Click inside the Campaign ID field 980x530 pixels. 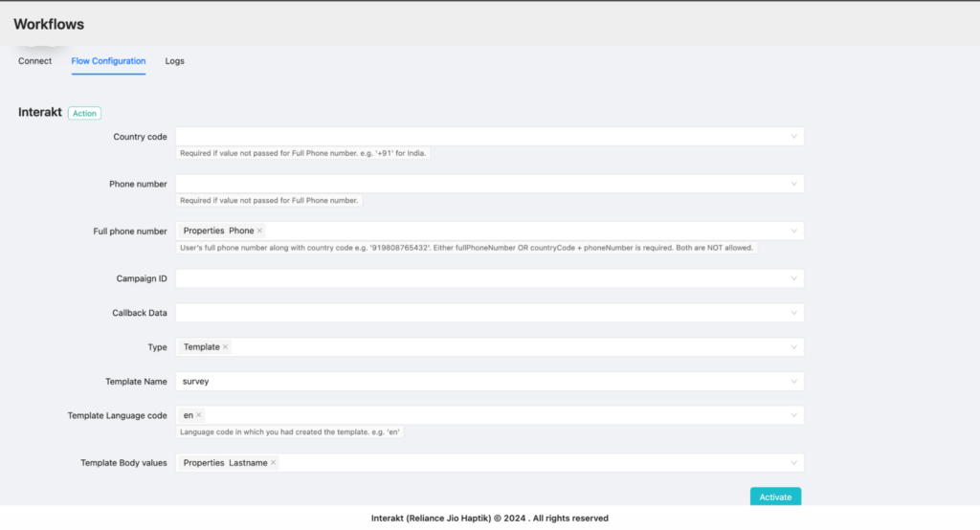point(489,278)
